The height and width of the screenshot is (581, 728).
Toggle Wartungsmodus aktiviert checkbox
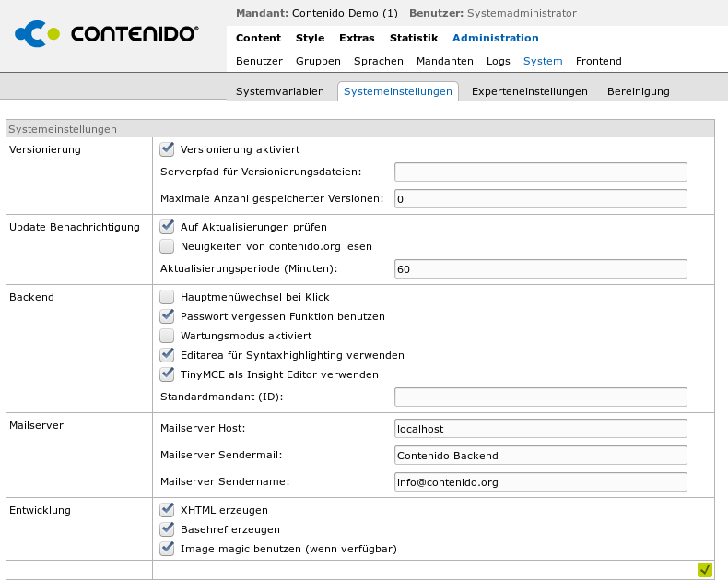[167, 336]
